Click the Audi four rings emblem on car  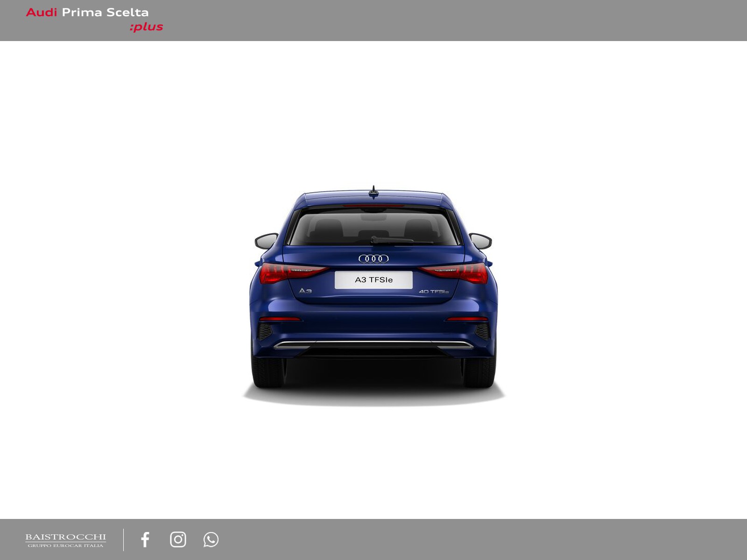click(x=373, y=259)
